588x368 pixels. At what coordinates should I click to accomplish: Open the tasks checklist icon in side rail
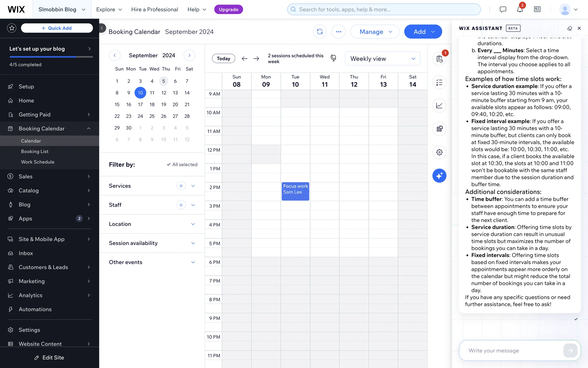click(439, 82)
